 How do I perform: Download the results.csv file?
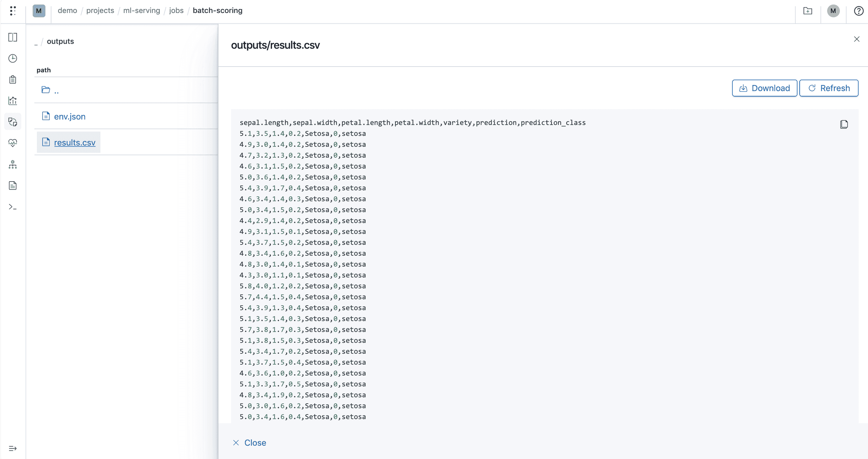tap(764, 88)
